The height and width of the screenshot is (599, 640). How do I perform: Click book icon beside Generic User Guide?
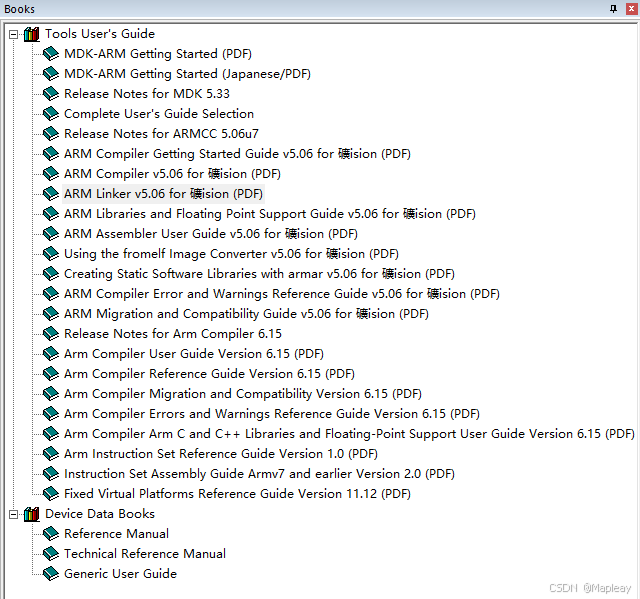(51, 574)
